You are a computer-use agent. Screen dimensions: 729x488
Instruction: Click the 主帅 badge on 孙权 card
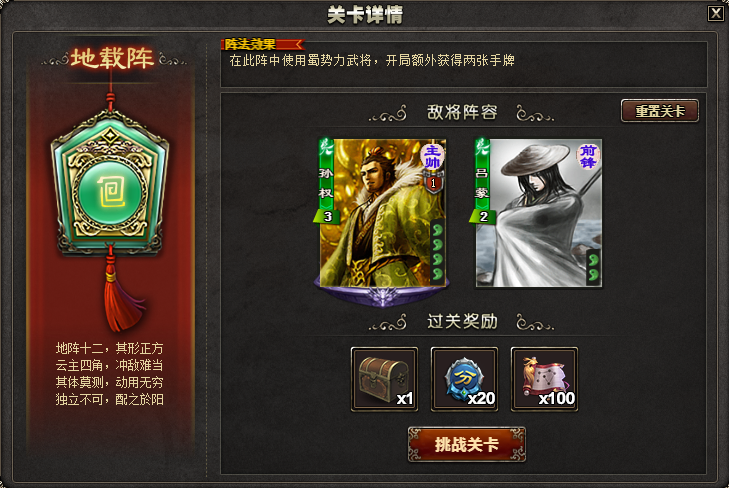coord(432,157)
